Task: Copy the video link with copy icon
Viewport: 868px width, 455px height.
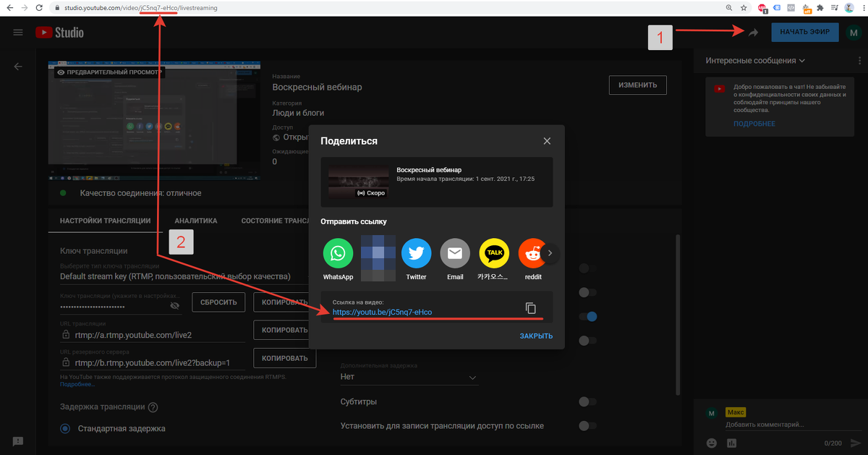Action: pyautogui.click(x=530, y=307)
